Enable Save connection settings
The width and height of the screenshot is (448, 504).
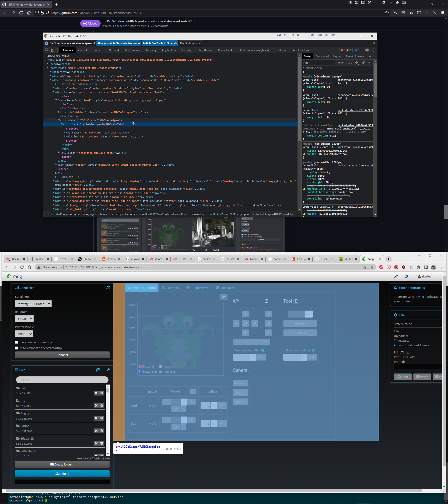[17, 342]
